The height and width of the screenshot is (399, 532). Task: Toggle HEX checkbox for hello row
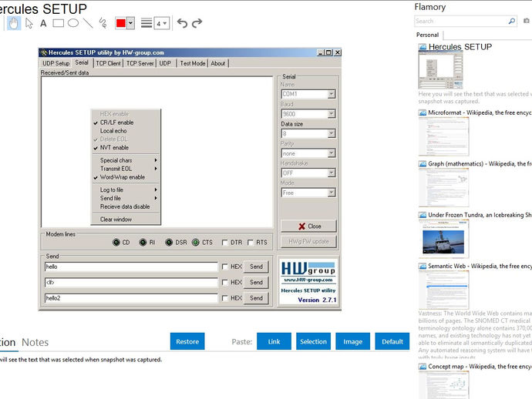click(x=224, y=267)
